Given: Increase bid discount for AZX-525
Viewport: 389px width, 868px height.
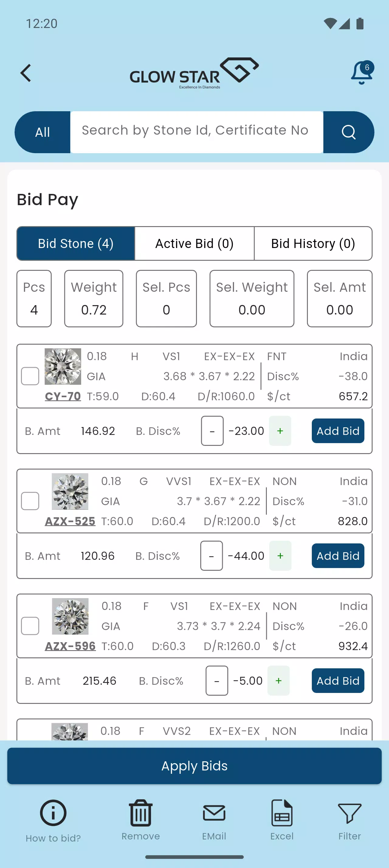Looking at the screenshot, I should (280, 556).
